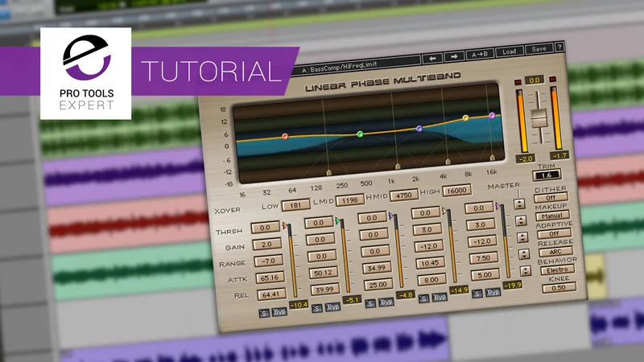This screenshot has width=644, height=362.
Task: Click the first band gain field 2.0
Action: point(267,245)
